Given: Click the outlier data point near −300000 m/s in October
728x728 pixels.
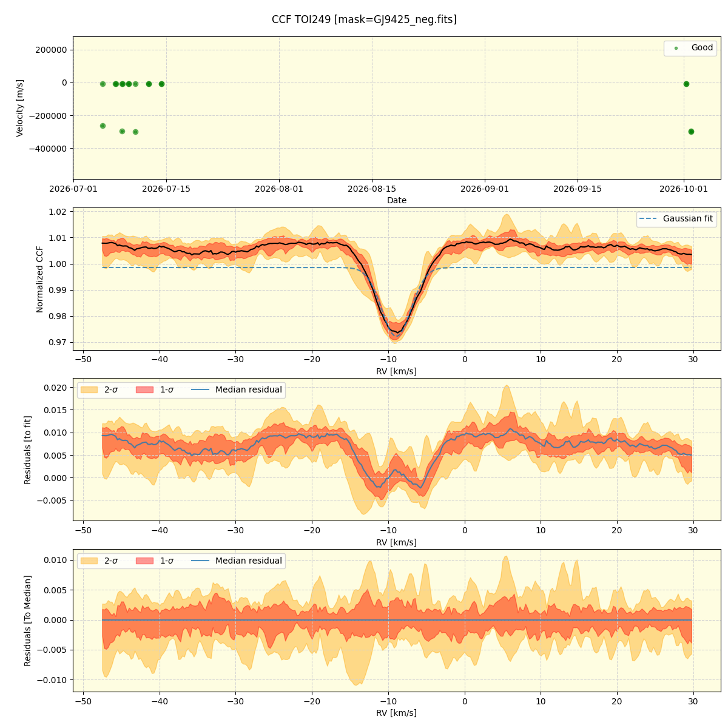Looking at the screenshot, I should click(691, 131).
